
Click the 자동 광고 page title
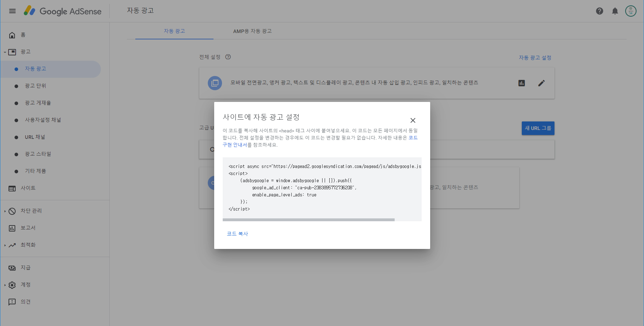coord(140,11)
